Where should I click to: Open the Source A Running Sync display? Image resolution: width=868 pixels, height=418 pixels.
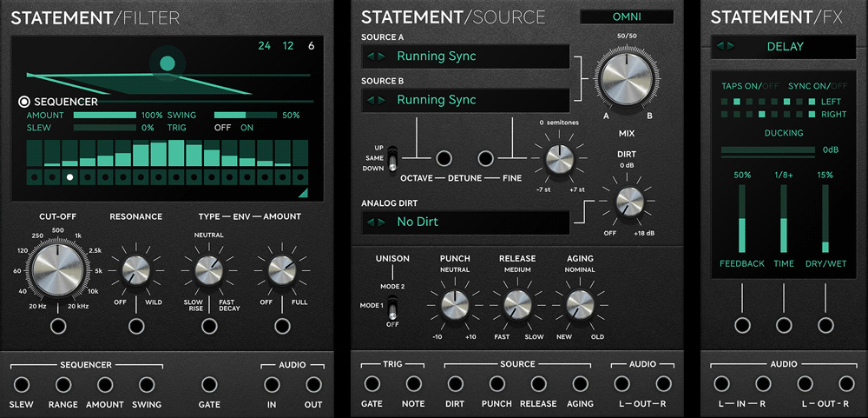pyautogui.click(x=465, y=56)
